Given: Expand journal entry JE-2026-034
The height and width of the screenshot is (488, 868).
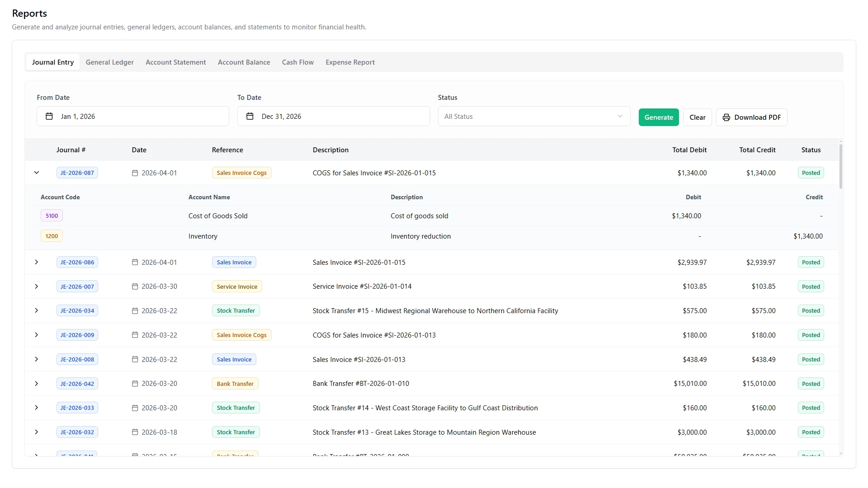Looking at the screenshot, I should click(x=37, y=310).
